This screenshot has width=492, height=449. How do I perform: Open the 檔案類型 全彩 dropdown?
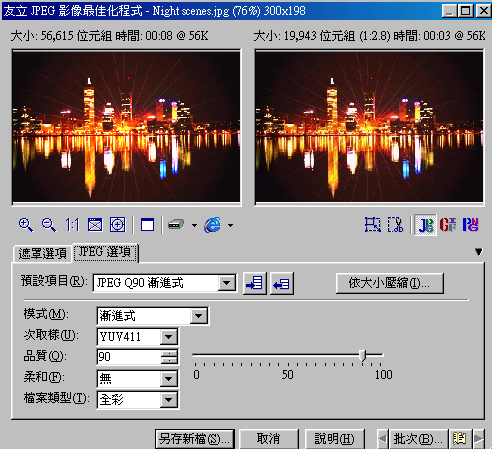click(x=168, y=400)
